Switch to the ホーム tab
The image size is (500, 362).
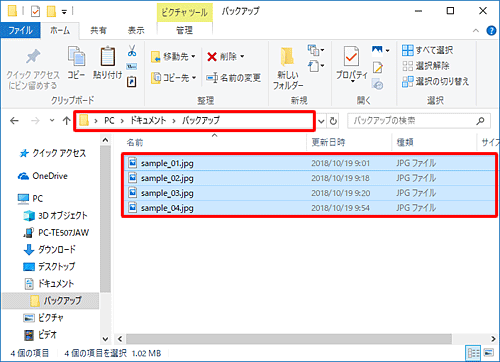[60, 30]
